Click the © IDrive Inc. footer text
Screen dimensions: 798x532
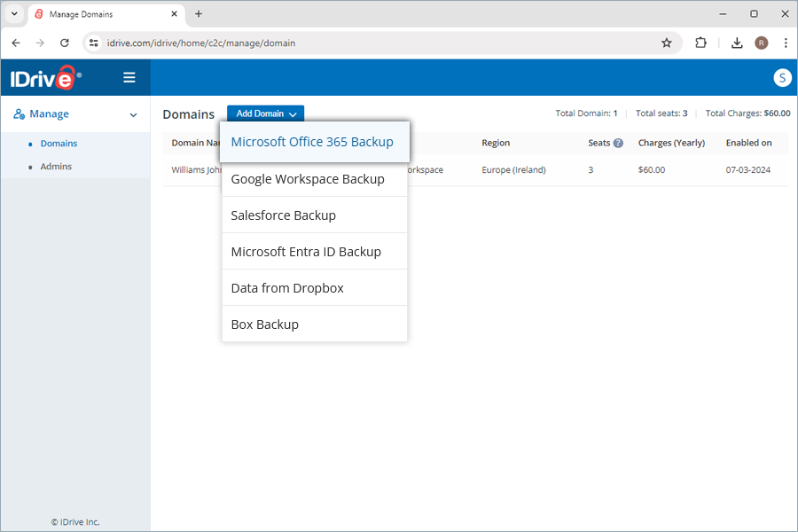tap(75, 522)
